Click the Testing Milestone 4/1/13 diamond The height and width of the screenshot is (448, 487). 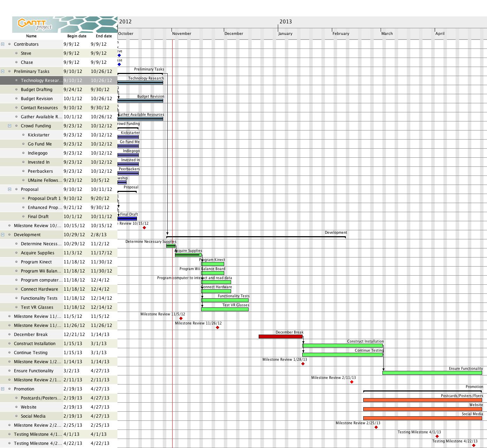pos(437,436)
